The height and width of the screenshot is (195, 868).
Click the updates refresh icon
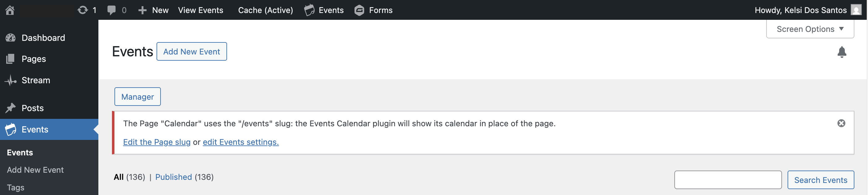coord(83,10)
